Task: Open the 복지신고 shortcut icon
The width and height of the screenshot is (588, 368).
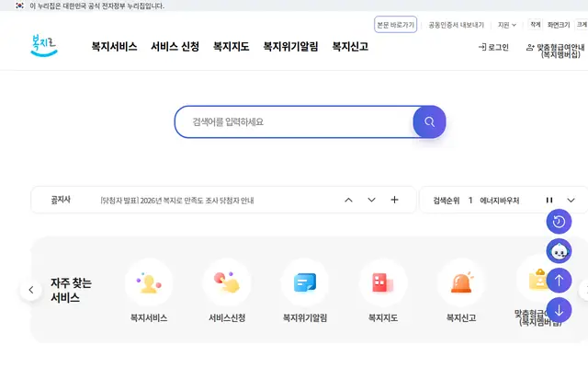Action: point(461,282)
